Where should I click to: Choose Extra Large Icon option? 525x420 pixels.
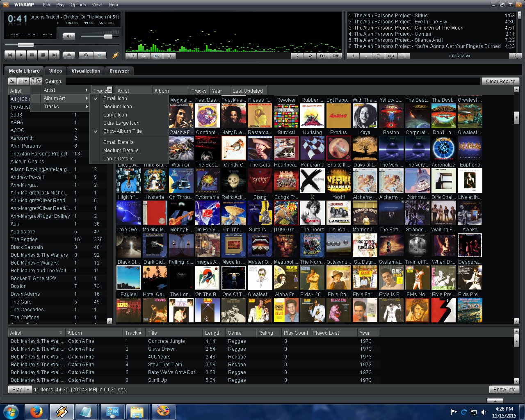point(129,123)
